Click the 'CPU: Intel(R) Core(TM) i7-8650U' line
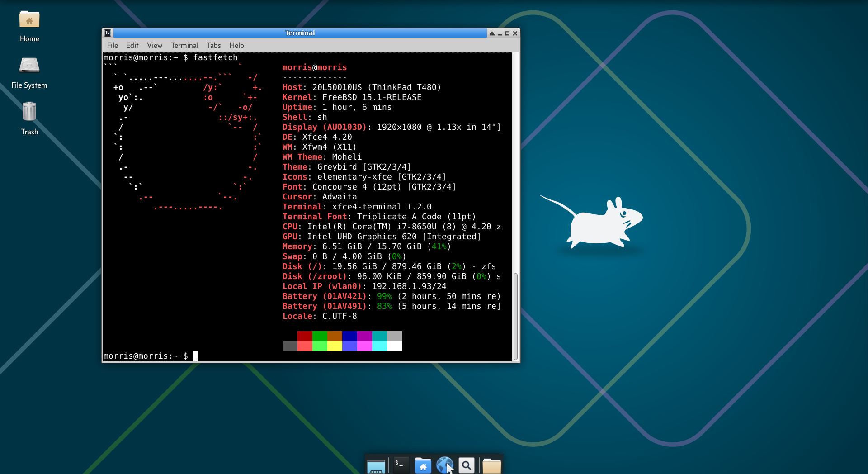The height and width of the screenshot is (474, 868). 392,227
